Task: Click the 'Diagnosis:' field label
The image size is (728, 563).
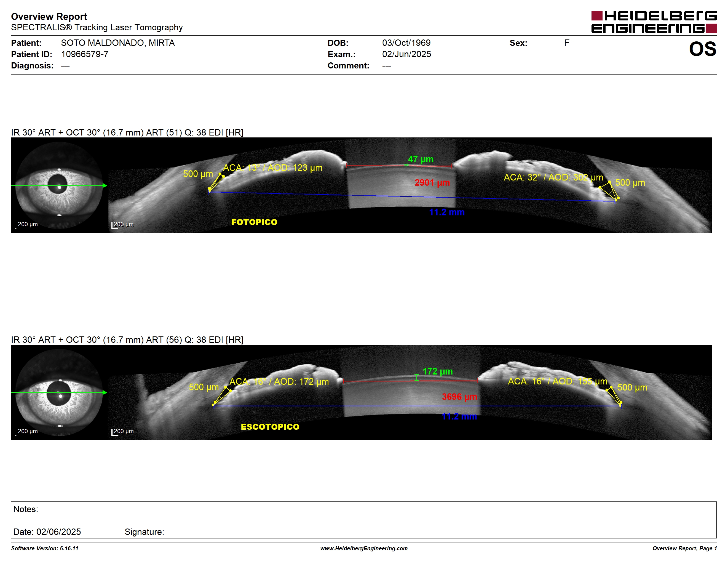Action: [x=32, y=65]
